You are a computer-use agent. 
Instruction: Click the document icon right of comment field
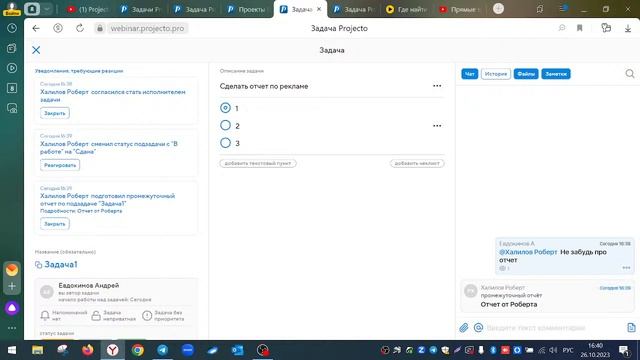pos(631,327)
